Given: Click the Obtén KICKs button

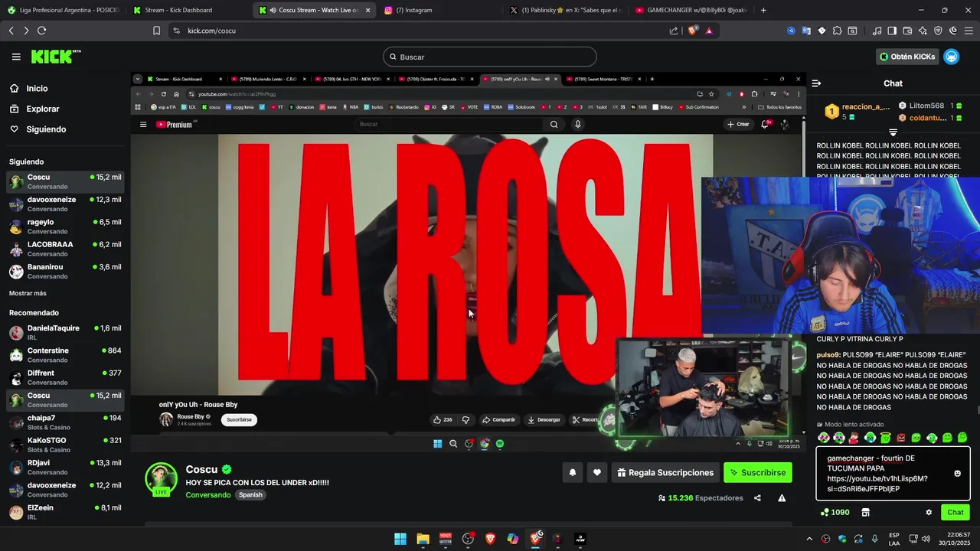Looking at the screenshot, I should click(907, 57).
